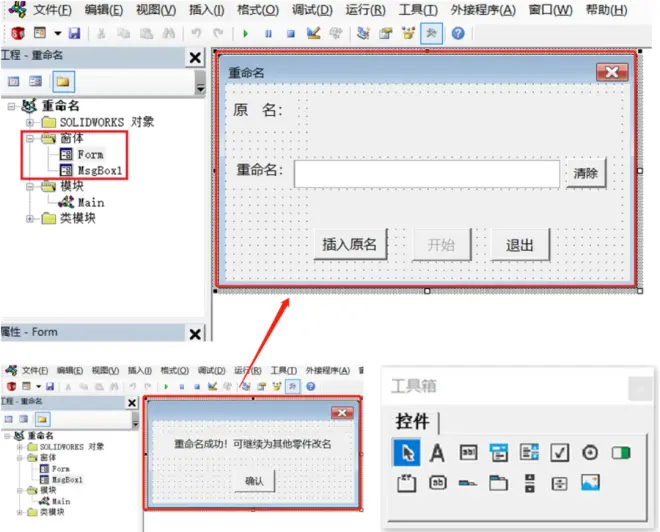Click View Object in the Form editor project panel
The height and width of the screenshot is (532, 660).
(36, 81)
